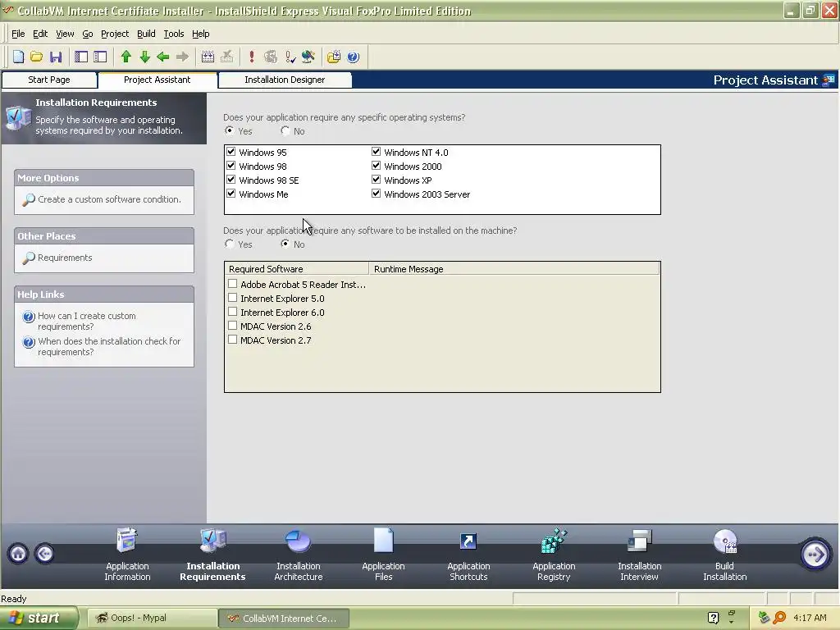Image resolution: width=840 pixels, height=630 pixels.
Task: Click the question mark language bar icon
Action: (713, 618)
